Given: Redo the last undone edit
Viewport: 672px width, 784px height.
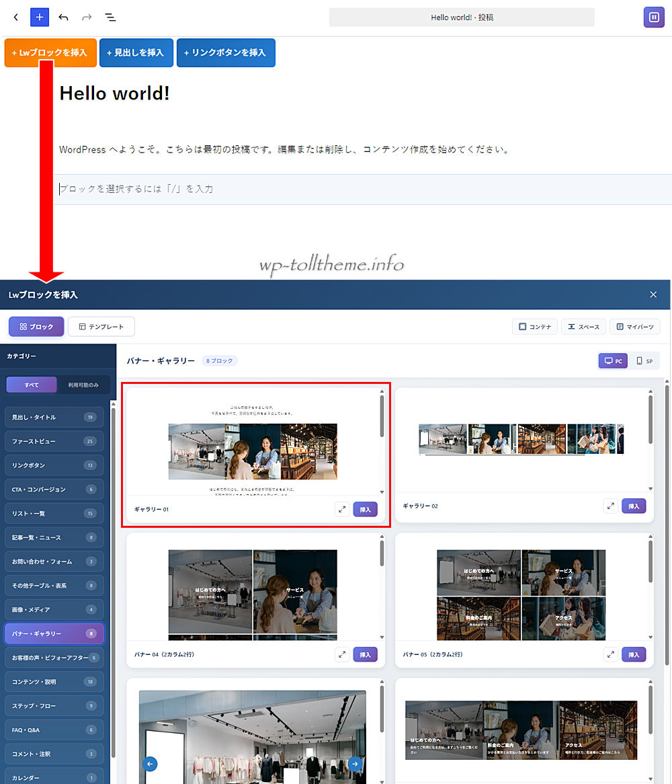Looking at the screenshot, I should [87, 17].
